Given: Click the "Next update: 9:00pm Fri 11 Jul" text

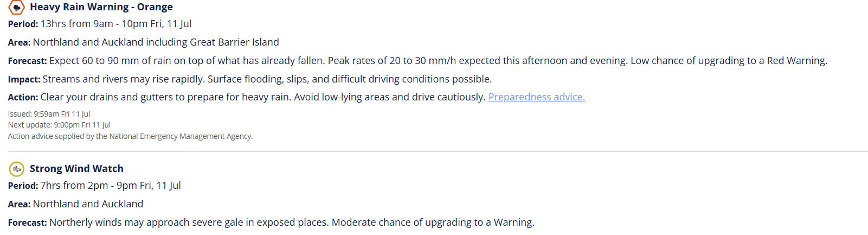Looking at the screenshot, I should pyautogui.click(x=59, y=125).
